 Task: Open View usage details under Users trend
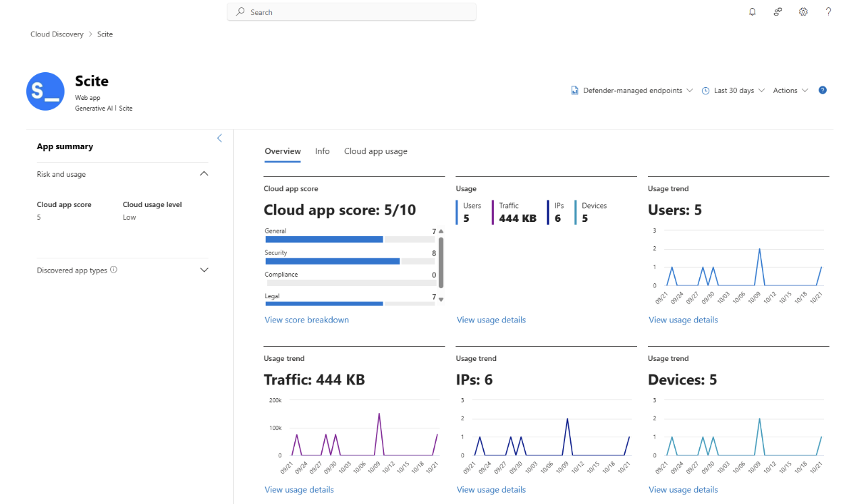[x=683, y=320]
